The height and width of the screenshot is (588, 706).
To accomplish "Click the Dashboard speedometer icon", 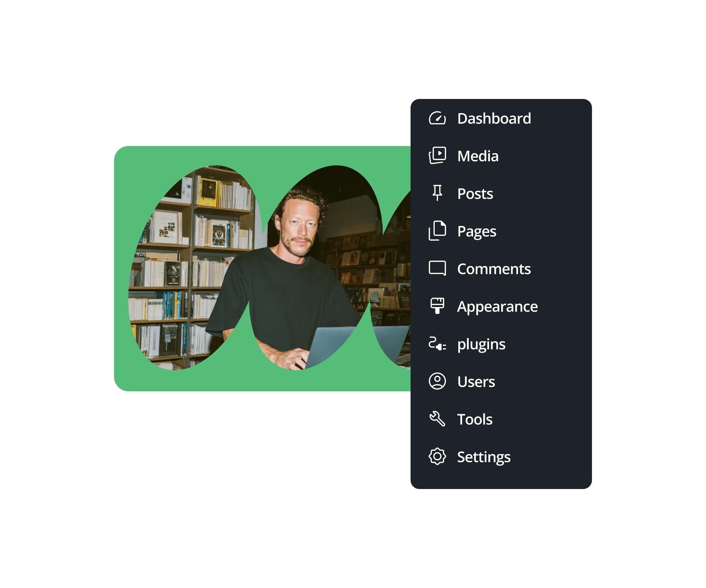I will tap(437, 118).
